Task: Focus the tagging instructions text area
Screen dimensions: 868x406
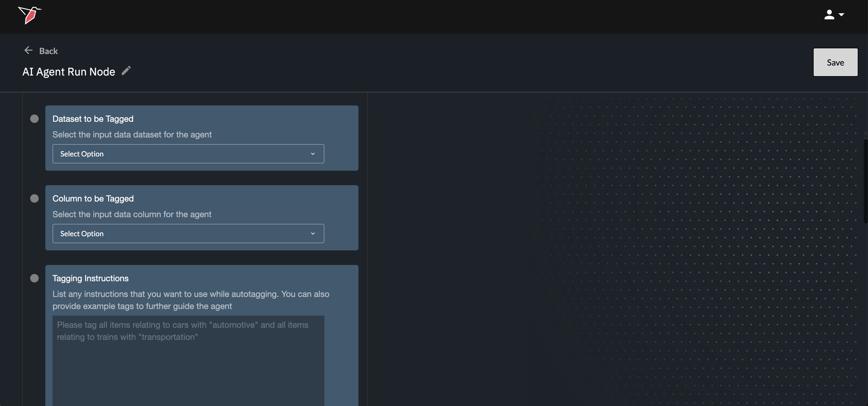Action: (x=188, y=364)
